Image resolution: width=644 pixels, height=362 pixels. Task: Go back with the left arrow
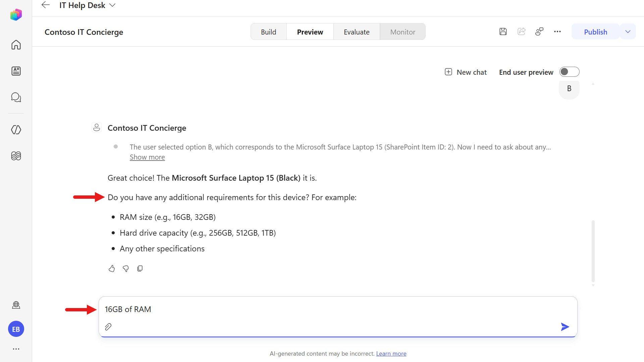[x=45, y=5]
